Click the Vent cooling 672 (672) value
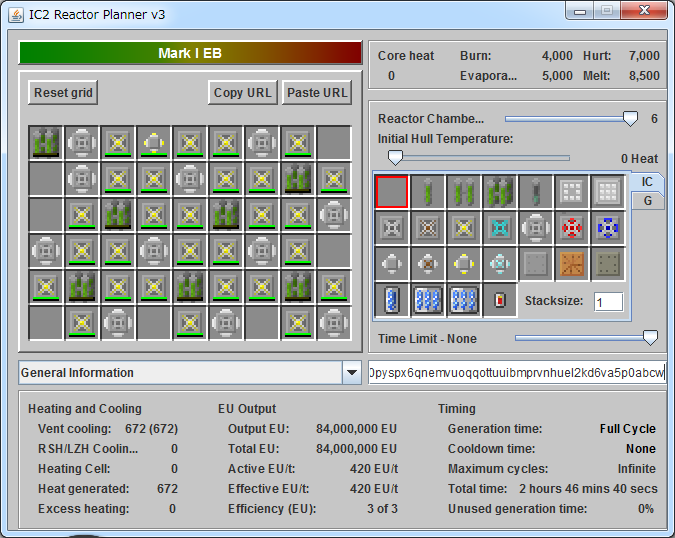The image size is (675, 538). click(151, 429)
